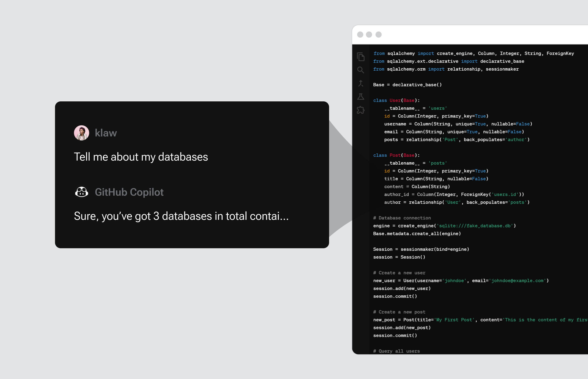This screenshot has width=588, height=379.
Task: Click reply 'Sure, you've got 3 databases…'
Action: coord(181,216)
